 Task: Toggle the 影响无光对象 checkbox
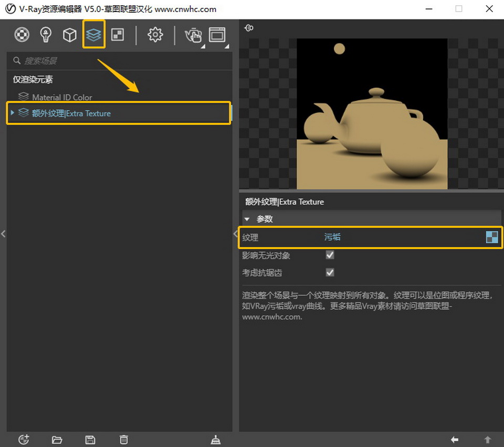pos(330,255)
